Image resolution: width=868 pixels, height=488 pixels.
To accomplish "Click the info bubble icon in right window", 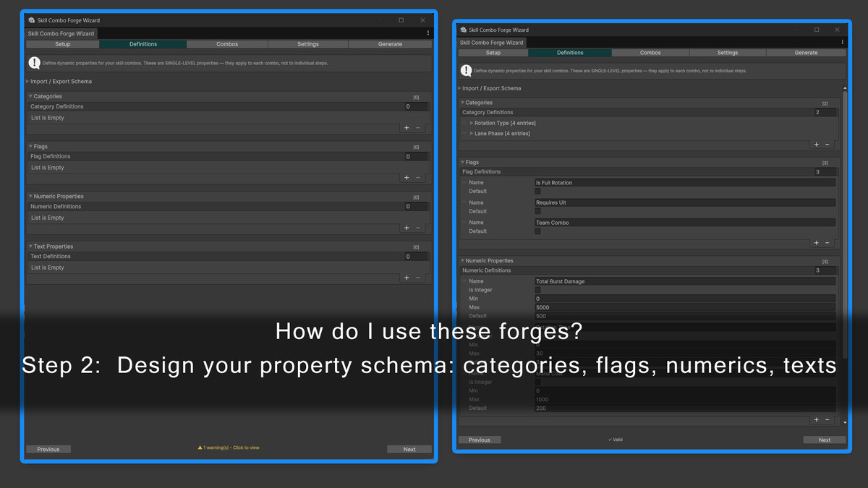I will coord(467,71).
